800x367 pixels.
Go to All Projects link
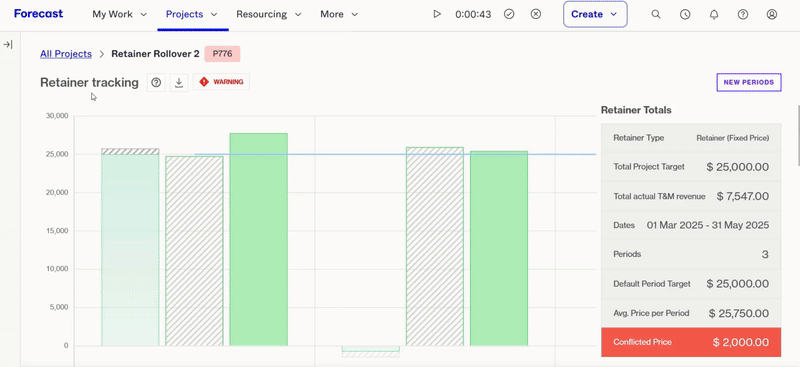(x=66, y=54)
